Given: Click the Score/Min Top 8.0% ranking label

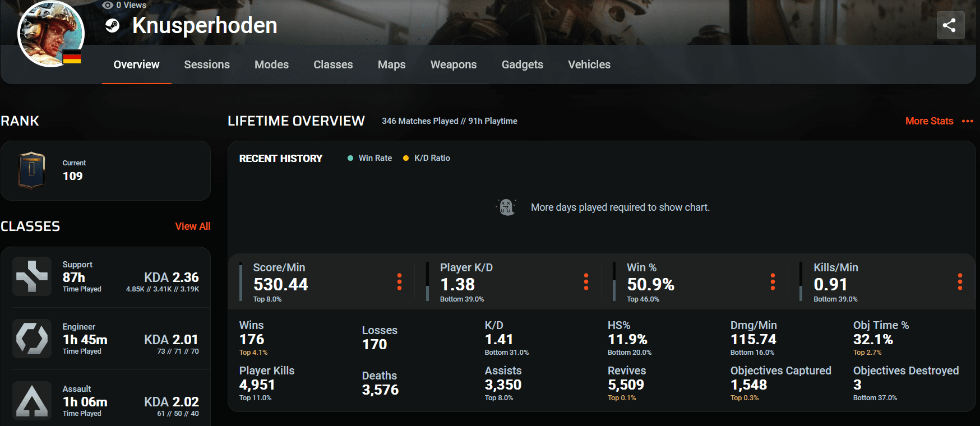Looking at the screenshot, I should pos(267,299).
